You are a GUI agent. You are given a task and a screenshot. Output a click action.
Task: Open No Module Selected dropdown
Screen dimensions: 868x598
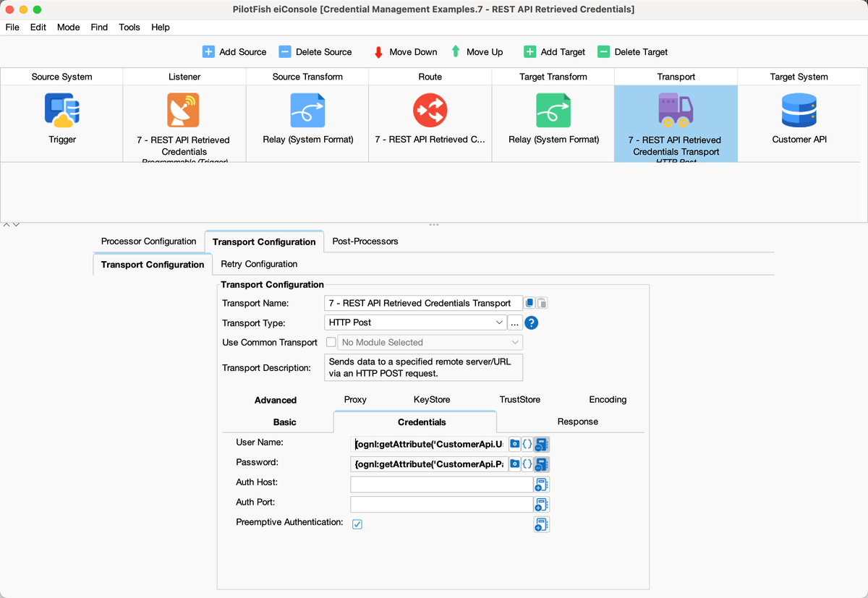click(x=430, y=342)
